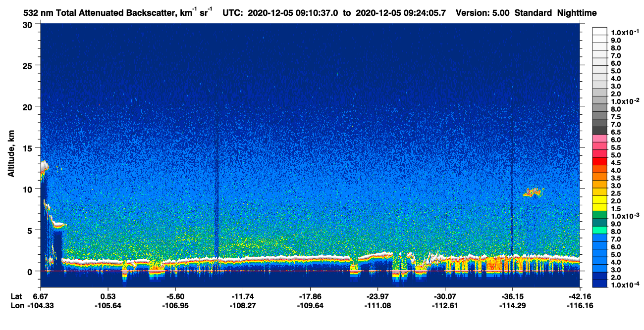Click the longitude value -109.64
The width and height of the screenshot is (644, 330).
tap(310, 305)
